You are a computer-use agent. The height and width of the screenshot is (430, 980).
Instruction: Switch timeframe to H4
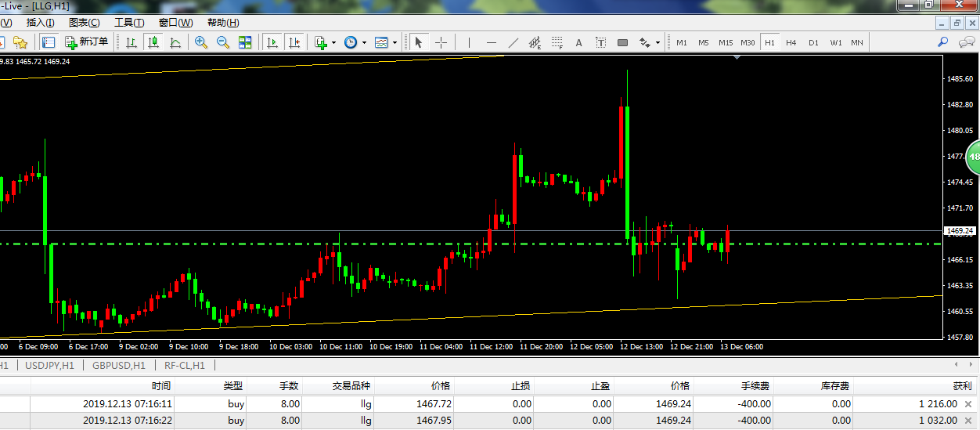(x=791, y=42)
